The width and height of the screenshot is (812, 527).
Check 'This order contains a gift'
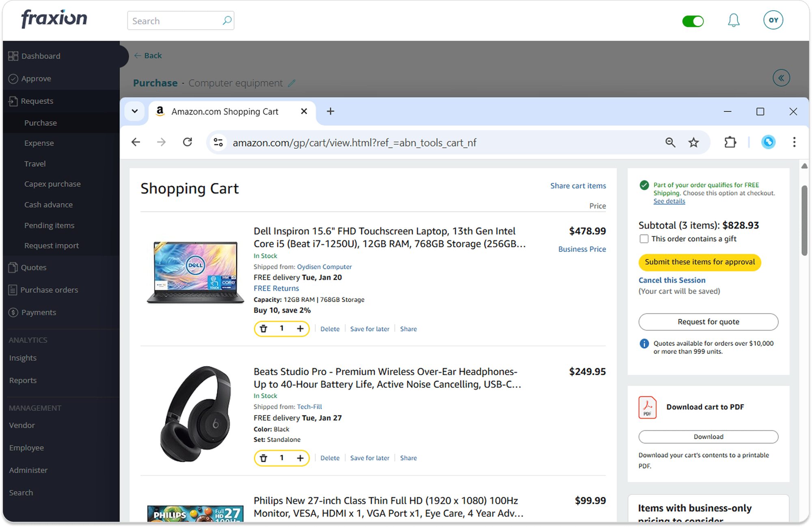[644, 239]
